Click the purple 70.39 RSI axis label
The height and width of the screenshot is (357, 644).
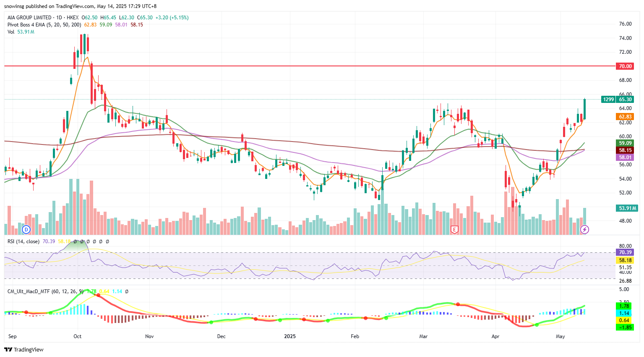point(625,252)
